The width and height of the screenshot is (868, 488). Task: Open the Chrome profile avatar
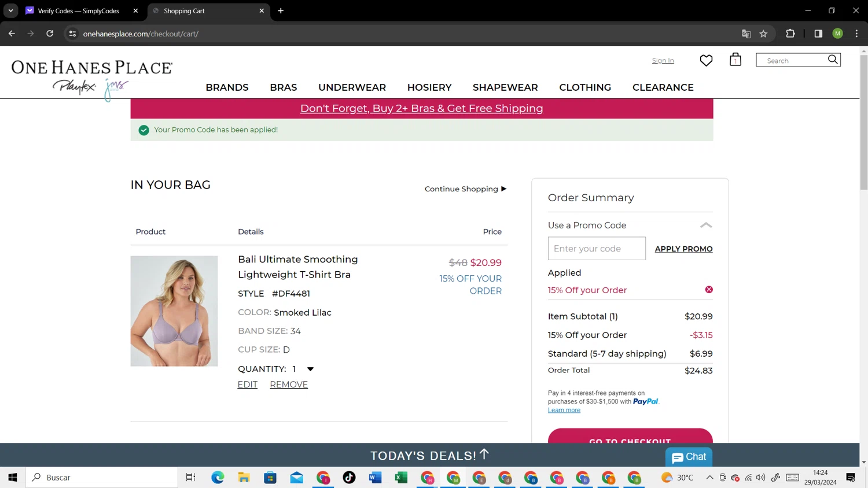(837, 34)
